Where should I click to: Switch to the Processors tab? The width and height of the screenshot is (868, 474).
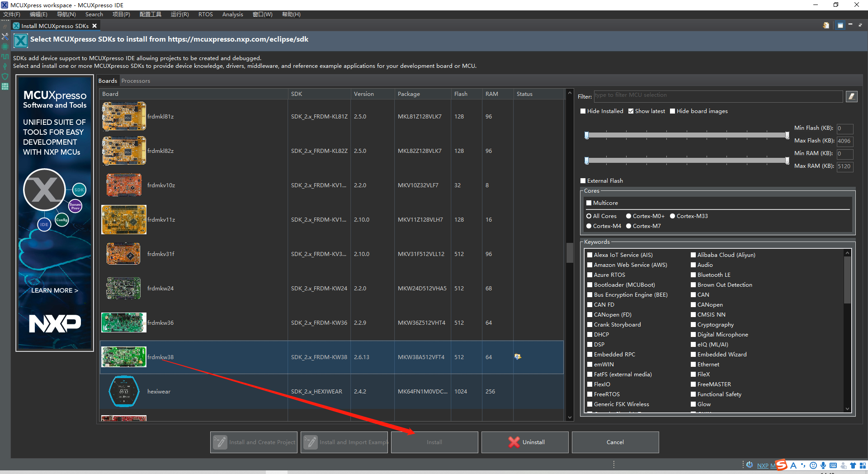(136, 81)
